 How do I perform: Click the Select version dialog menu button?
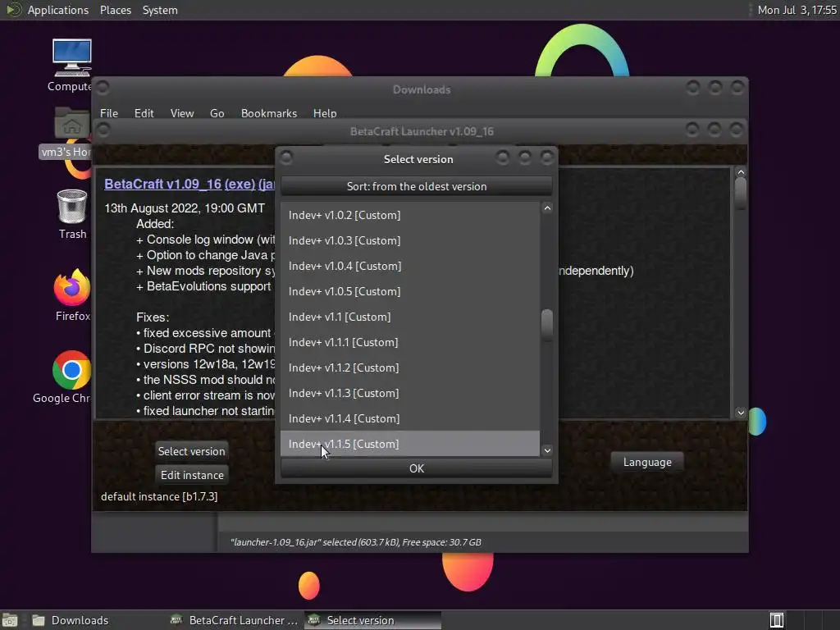[286, 157]
